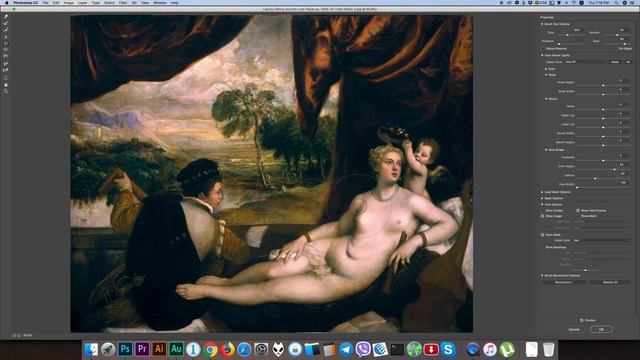Select the Reconstruct tool
Image resolution: width=640 pixels, height=360 pixels.
click(x=6, y=23)
